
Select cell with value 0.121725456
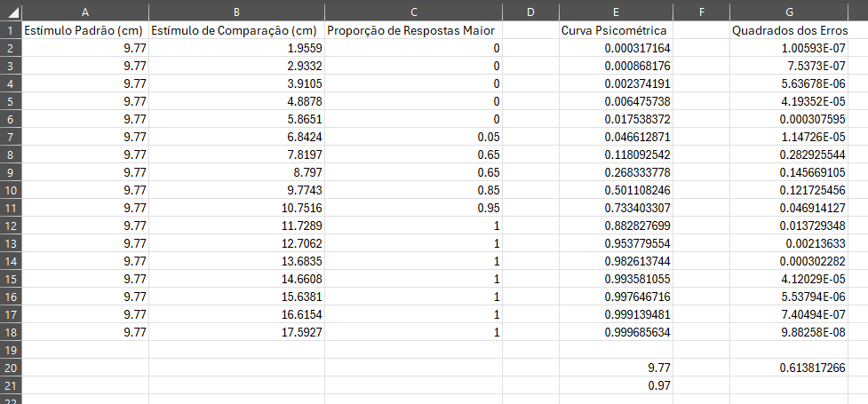[x=789, y=190]
